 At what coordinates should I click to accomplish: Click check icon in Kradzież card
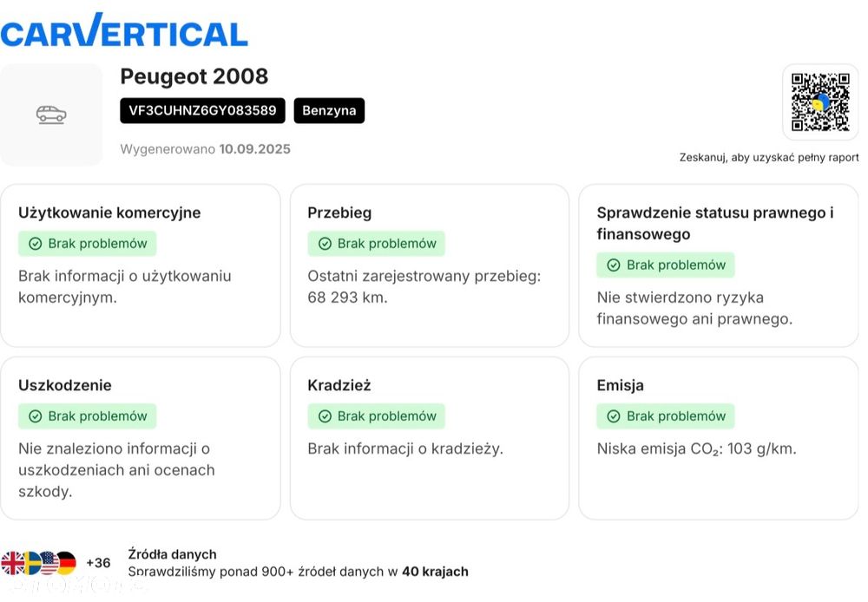click(325, 416)
